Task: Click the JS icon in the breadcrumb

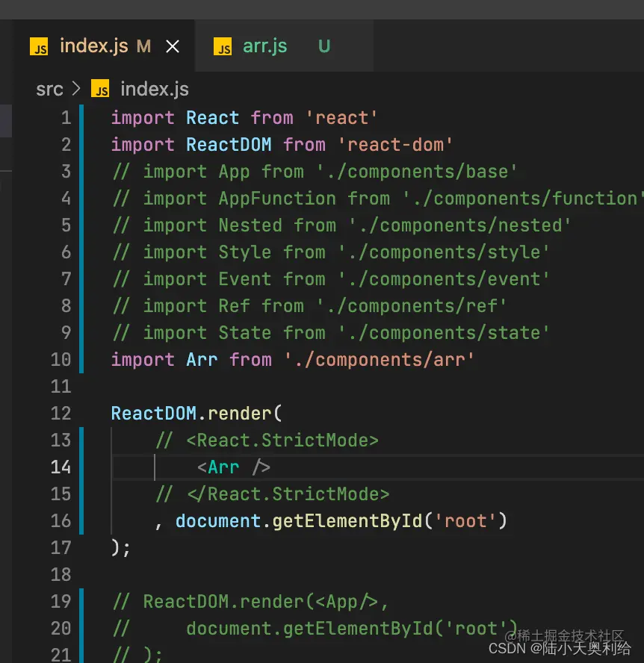Action: pyautogui.click(x=100, y=88)
